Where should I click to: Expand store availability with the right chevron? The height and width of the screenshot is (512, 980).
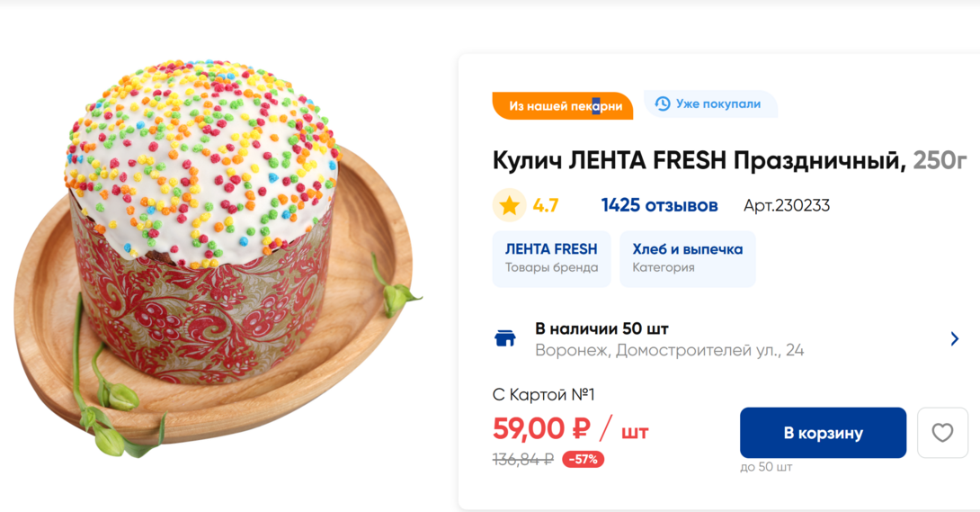(954, 339)
